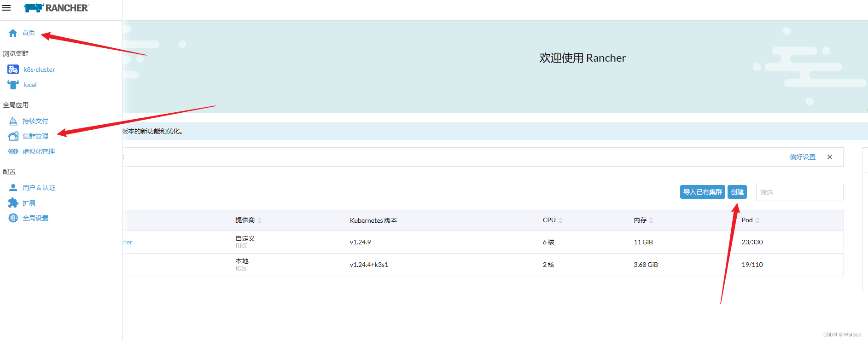The height and width of the screenshot is (341, 868).
Task: Click the 虚拟化管理 icon
Action: [13, 151]
